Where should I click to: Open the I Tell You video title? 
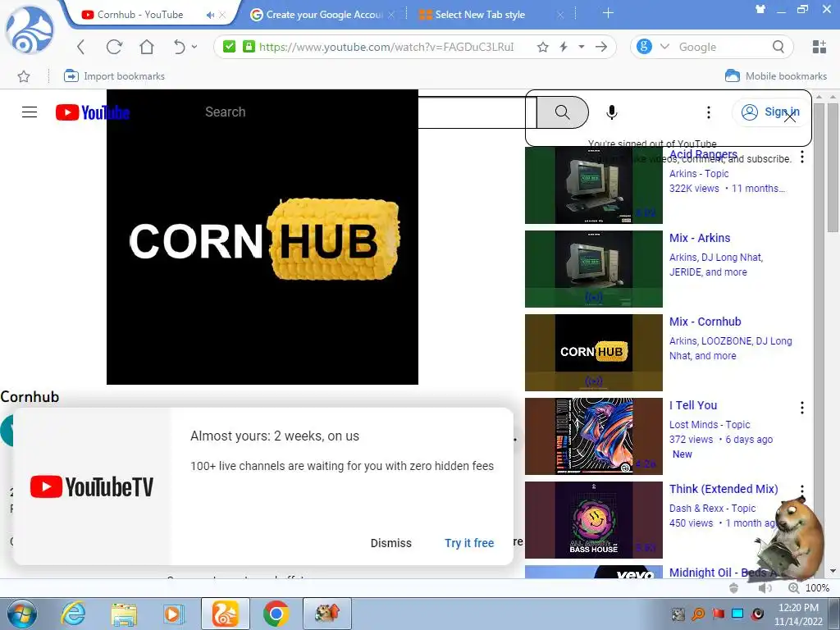(692, 405)
